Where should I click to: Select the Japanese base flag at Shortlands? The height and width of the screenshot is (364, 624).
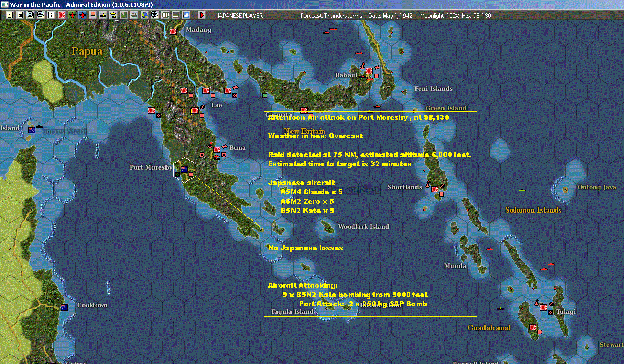[x=434, y=189]
